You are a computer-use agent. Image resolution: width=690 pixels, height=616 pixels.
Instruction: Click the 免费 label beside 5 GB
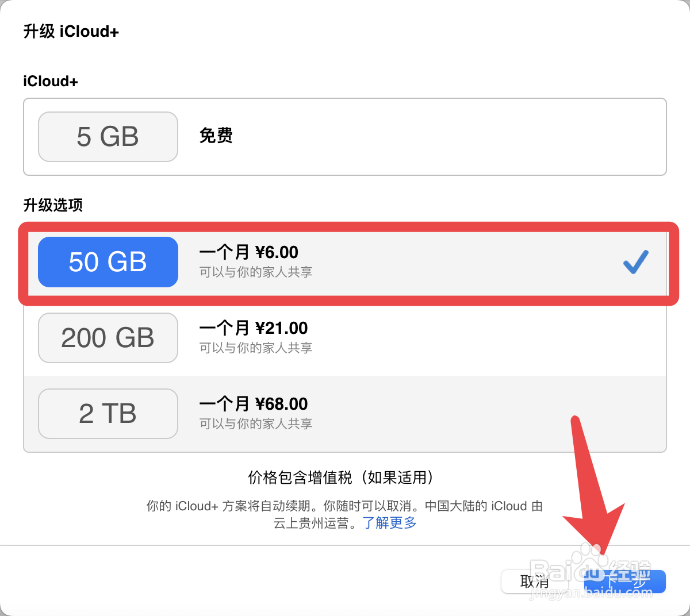coord(216,136)
